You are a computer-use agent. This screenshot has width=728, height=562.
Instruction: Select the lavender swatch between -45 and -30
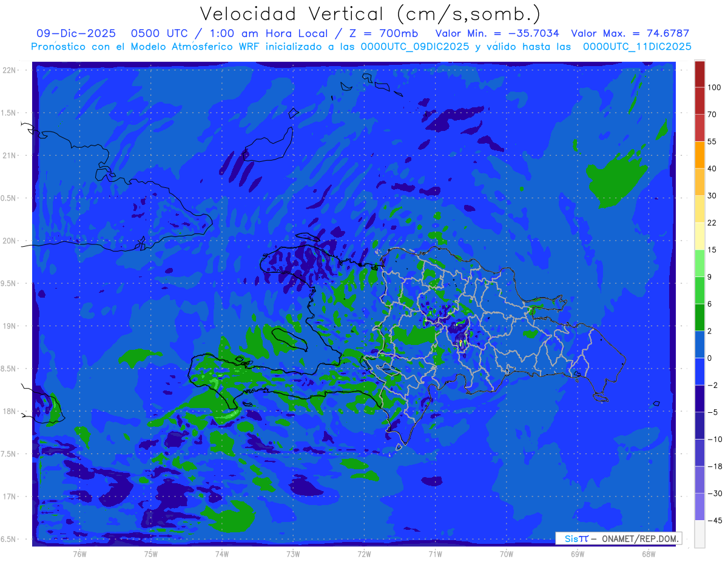pyautogui.click(x=699, y=506)
